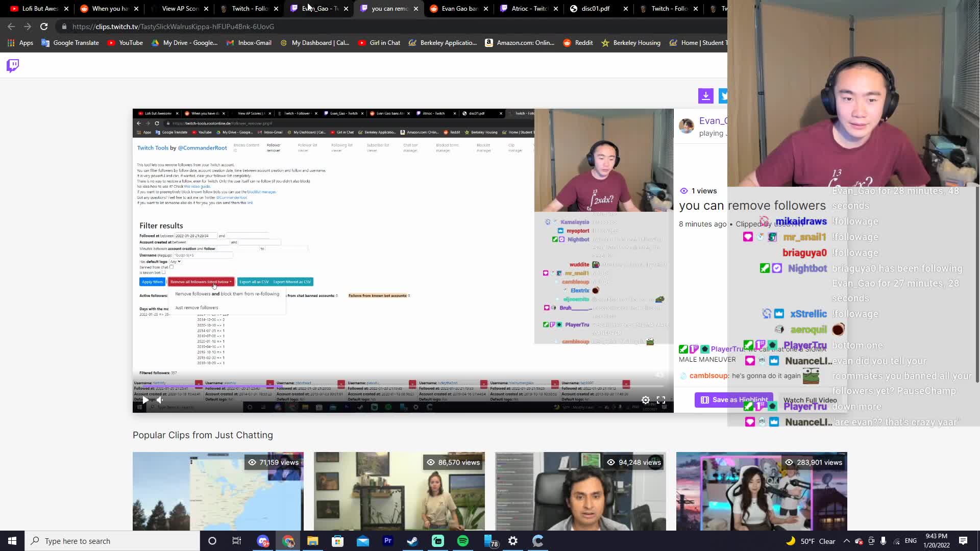Open the 50°F Clear weather widget
The image size is (980, 551).
(811, 541)
